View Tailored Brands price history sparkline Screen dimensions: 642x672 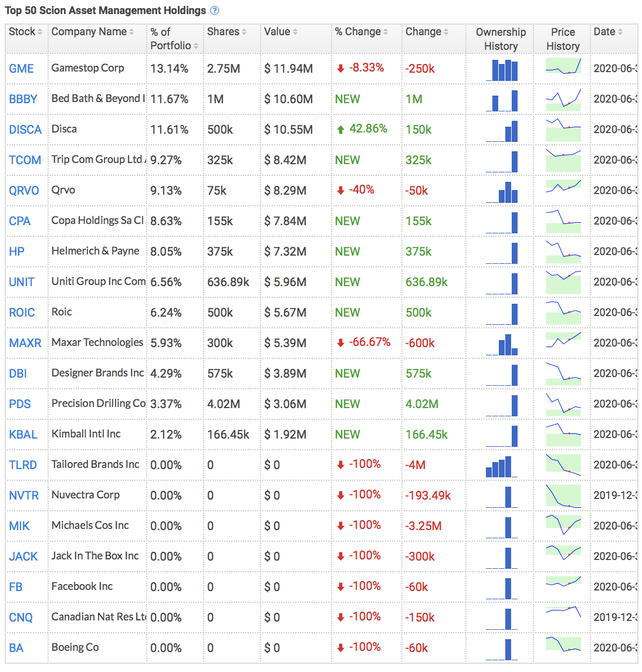pyautogui.click(x=563, y=464)
